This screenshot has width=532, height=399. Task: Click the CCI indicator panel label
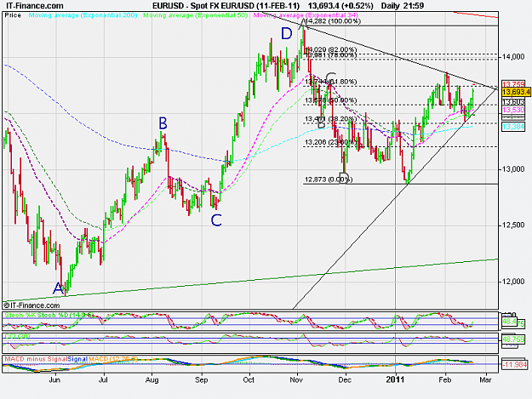click(17, 336)
